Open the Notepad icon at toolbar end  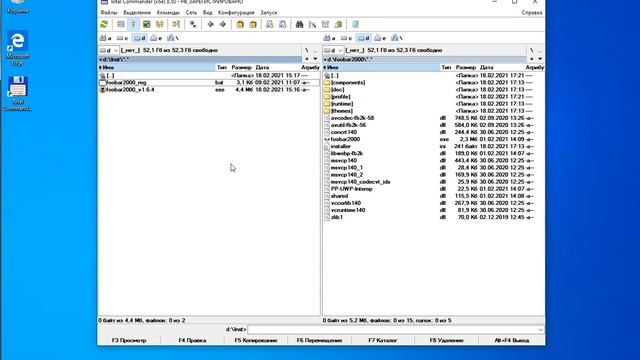click(x=355, y=24)
